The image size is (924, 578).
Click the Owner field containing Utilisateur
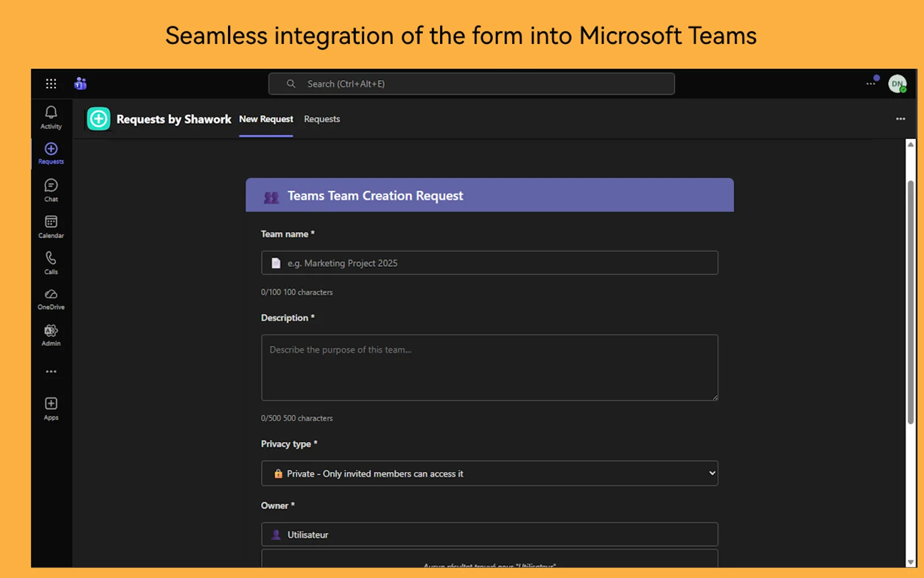[490, 535]
